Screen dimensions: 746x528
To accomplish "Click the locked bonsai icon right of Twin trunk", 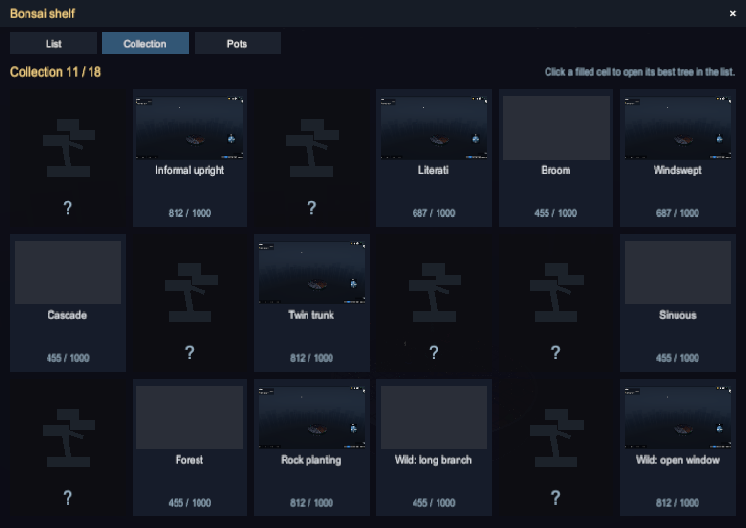I will pyautogui.click(x=434, y=293).
